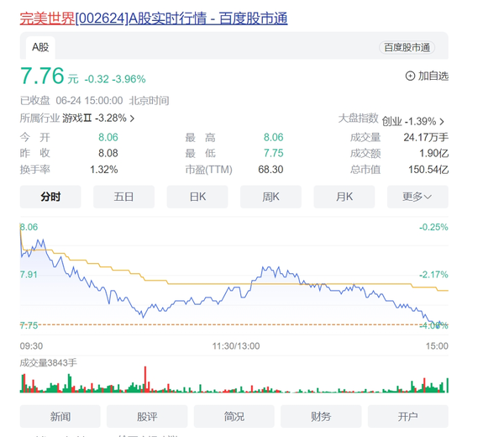Click the 09:30 time axis label
The image size is (504, 437).
click(x=31, y=346)
